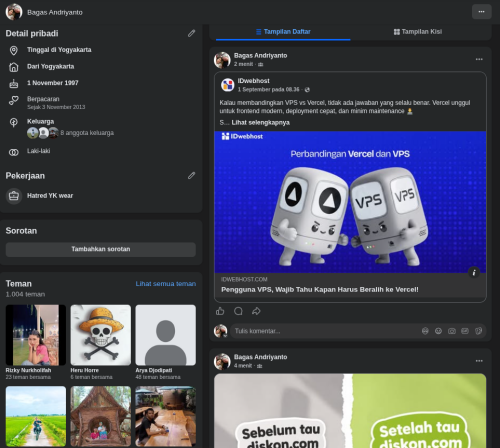The width and height of the screenshot is (500, 448).
Task: Like the IDwebhost shared post
Action: pos(220,311)
